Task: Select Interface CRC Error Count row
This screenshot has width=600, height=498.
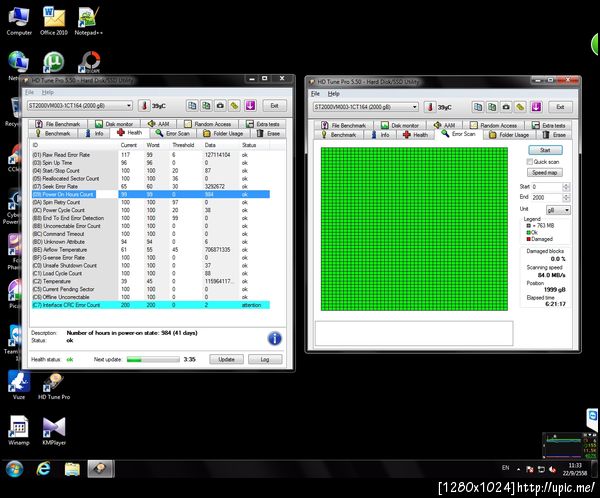Action: [151, 305]
